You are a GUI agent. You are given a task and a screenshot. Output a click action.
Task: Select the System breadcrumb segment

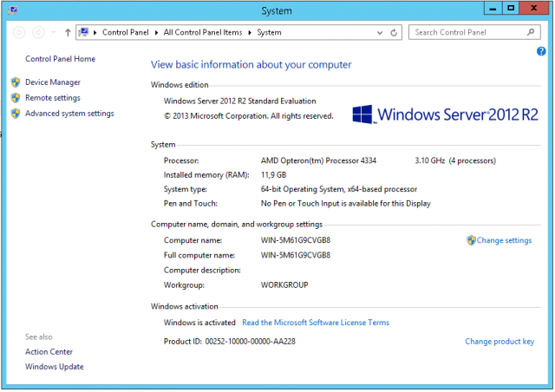coord(269,32)
